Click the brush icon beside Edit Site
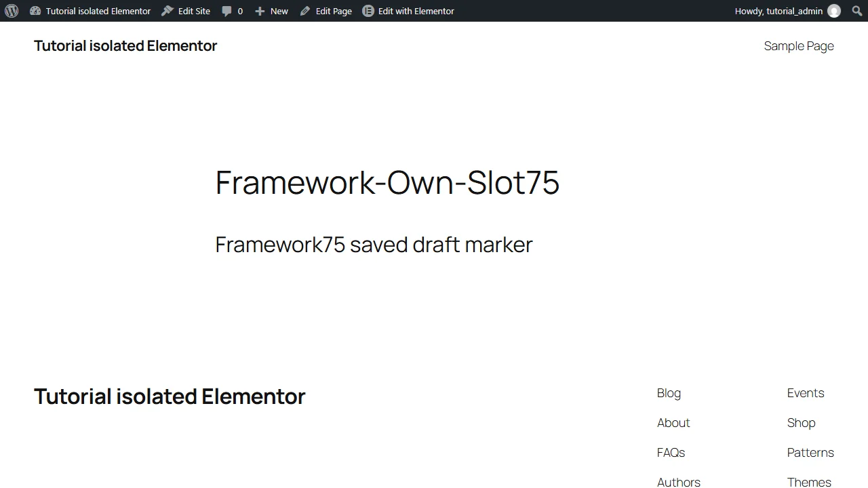The image size is (868, 488). click(167, 11)
